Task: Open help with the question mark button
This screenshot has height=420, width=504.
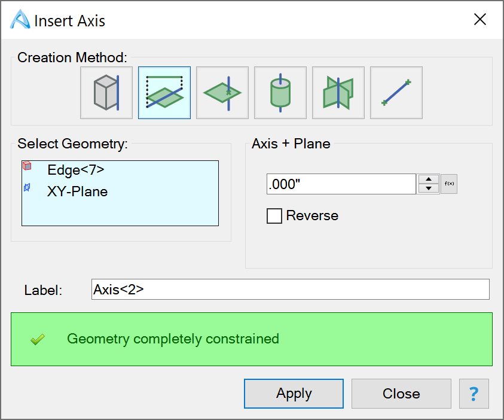Action: pyautogui.click(x=474, y=394)
